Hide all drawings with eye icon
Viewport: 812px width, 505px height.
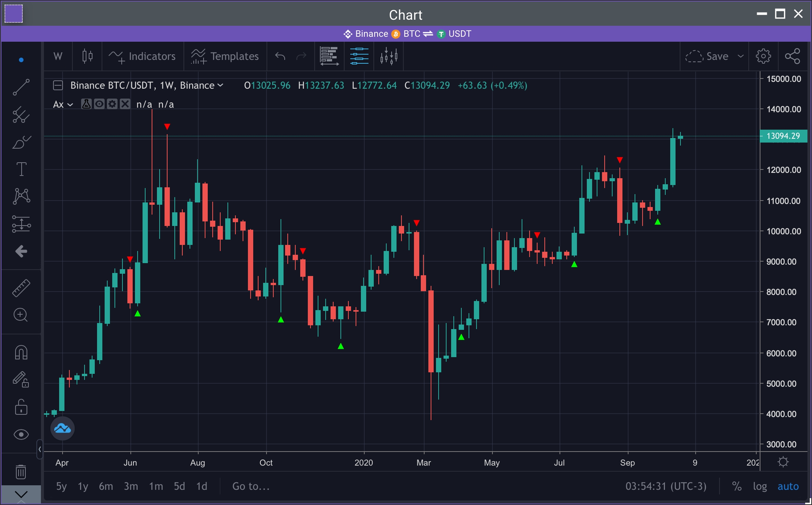21,434
